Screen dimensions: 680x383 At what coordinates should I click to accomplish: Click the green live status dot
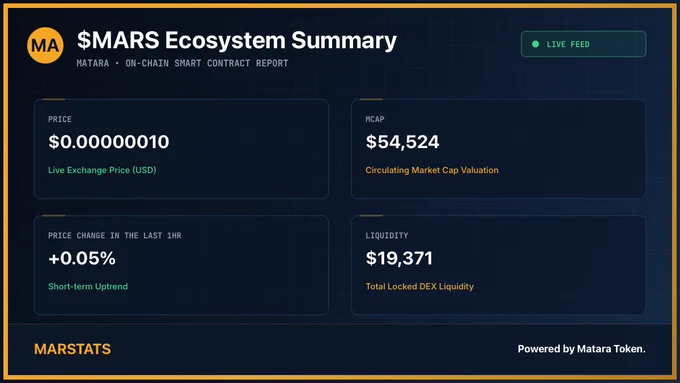point(535,44)
